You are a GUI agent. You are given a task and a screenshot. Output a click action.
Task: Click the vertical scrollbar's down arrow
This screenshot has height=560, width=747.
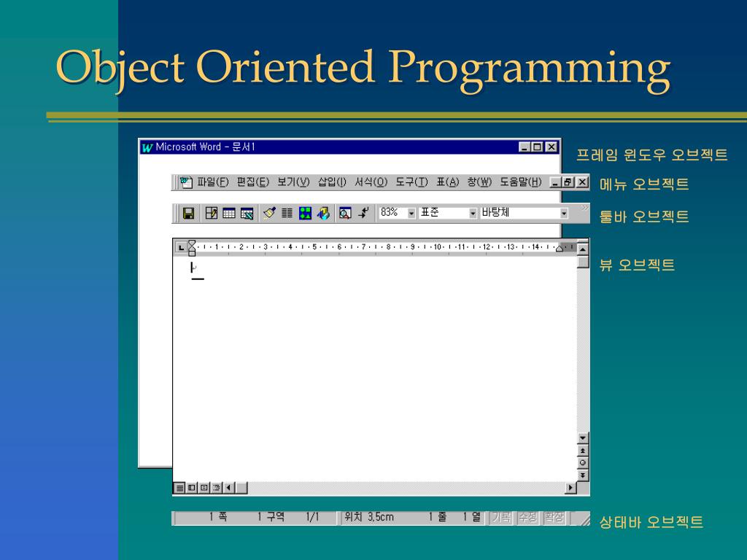click(582, 438)
